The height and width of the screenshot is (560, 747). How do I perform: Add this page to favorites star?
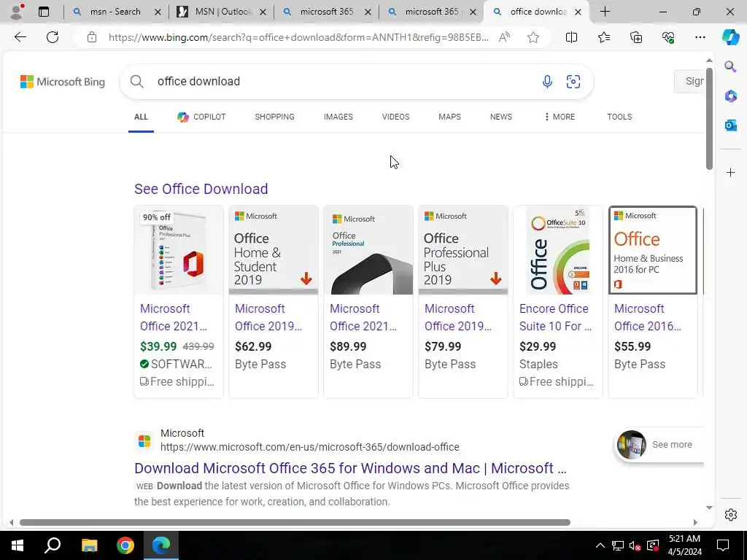coord(533,37)
